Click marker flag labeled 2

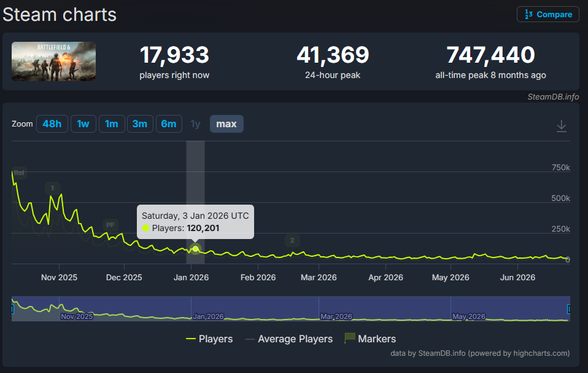(x=292, y=240)
